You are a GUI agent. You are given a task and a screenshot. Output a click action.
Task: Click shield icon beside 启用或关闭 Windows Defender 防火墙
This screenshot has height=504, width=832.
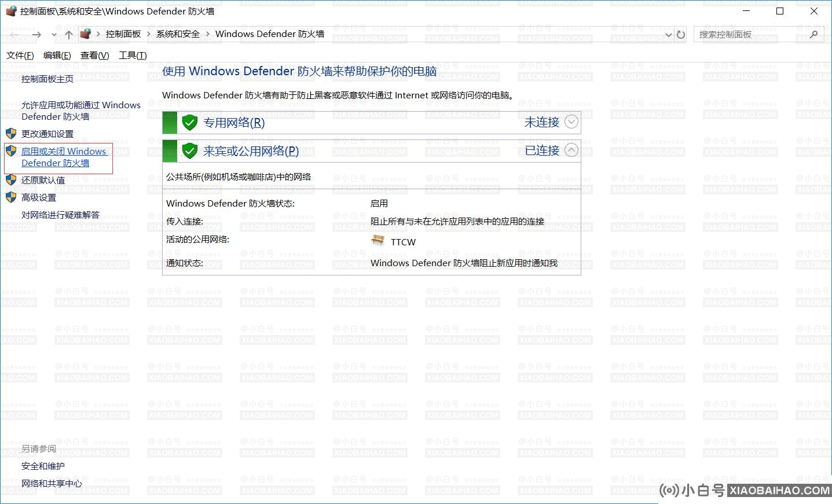pos(11,151)
